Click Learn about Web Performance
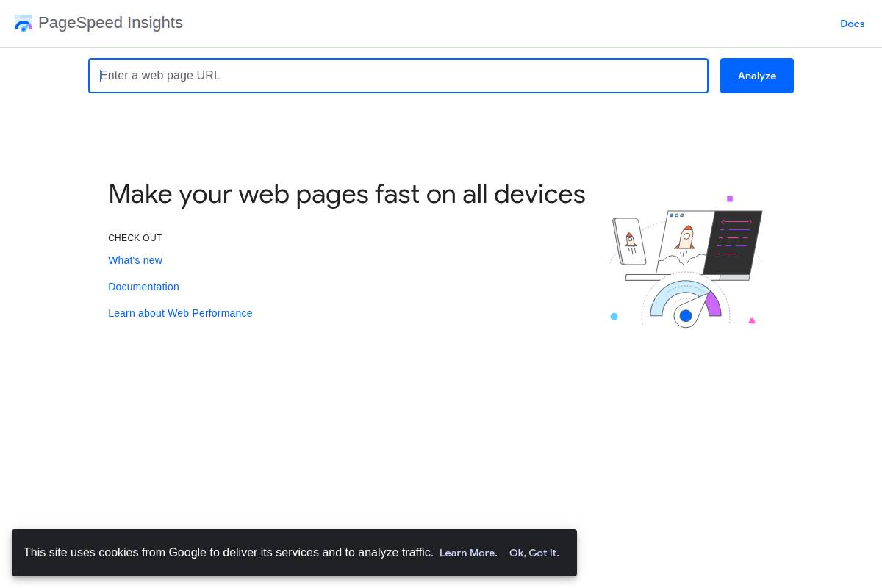Viewport: 882px width, 588px height. pos(180,313)
